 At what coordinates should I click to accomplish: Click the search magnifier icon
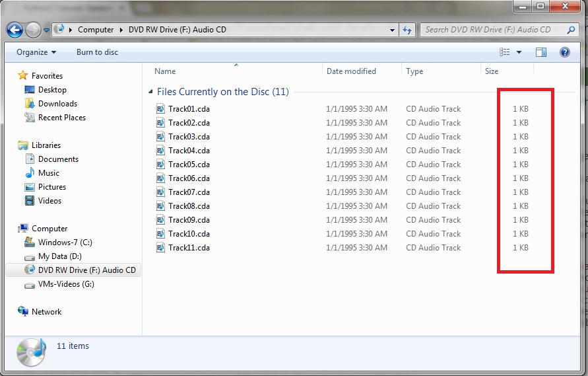coord(572,30)
